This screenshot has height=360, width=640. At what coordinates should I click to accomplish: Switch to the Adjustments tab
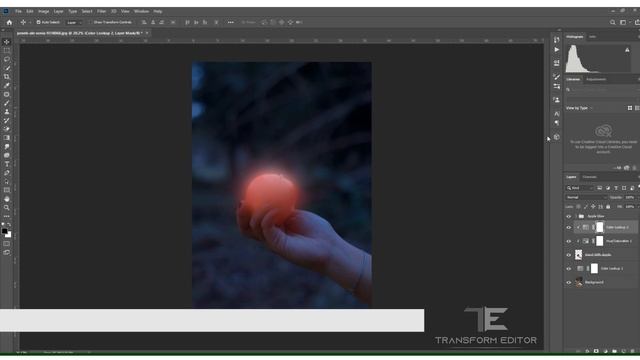coord(596,80)
